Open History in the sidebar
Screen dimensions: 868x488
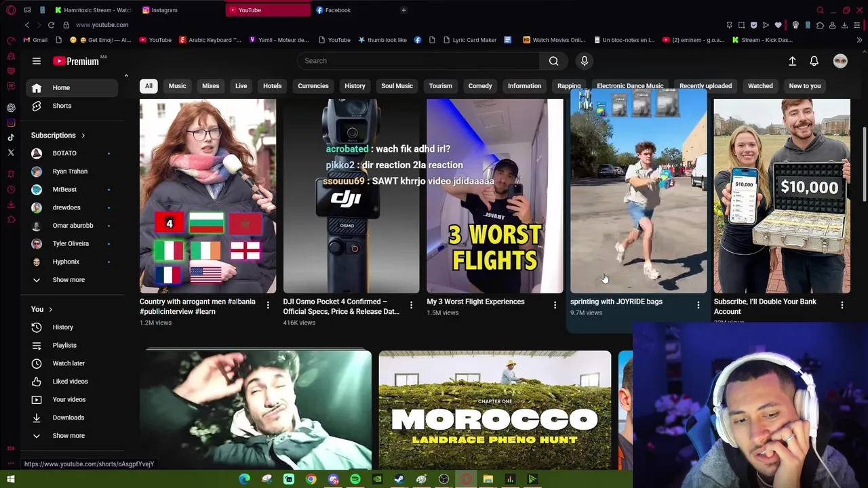72,327
